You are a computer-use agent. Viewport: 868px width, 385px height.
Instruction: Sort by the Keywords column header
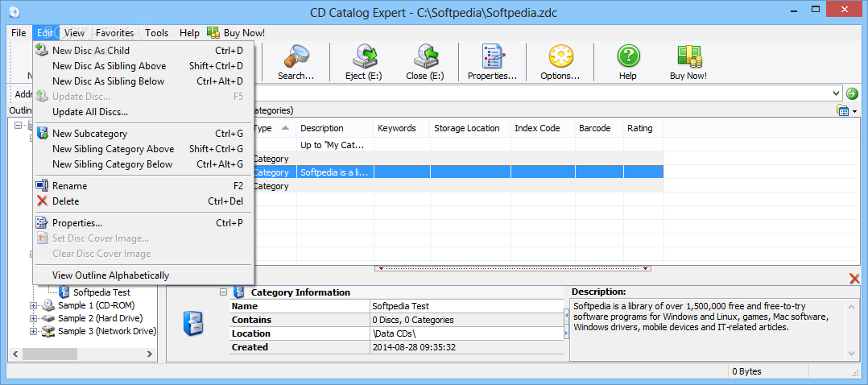click(401, 128)
